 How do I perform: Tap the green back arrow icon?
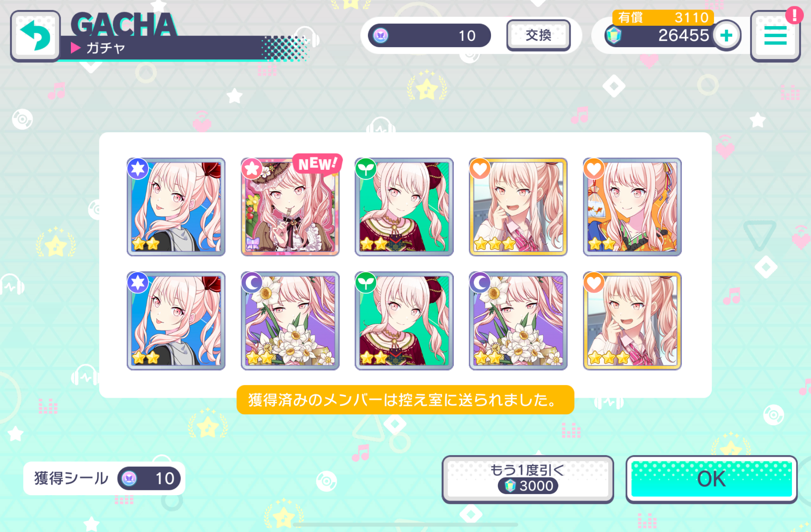35,36
